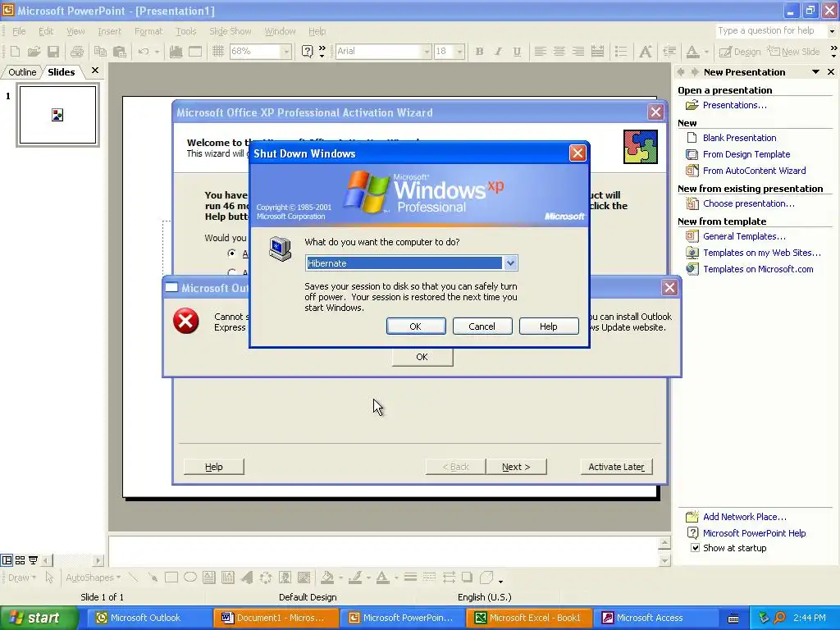The width and height of the screenshot is (840, 630).
Task: Click the Fill Color paint bucket icon
Action: [326, 577]
